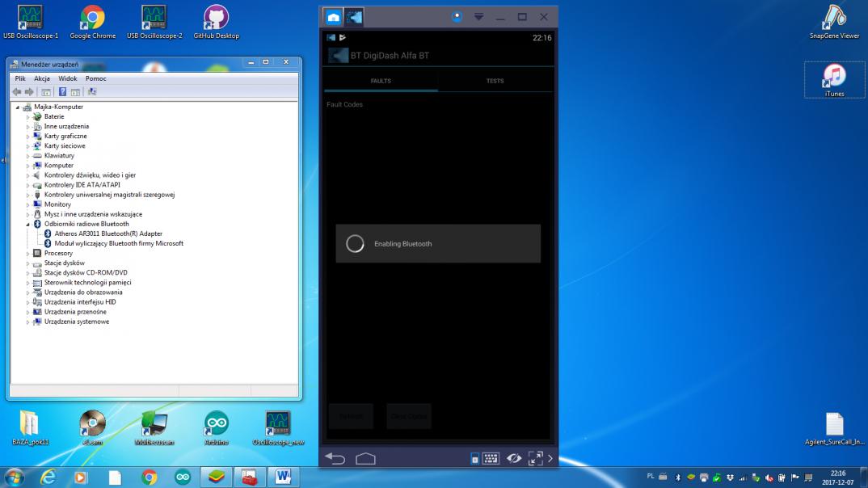Open the emulator title bar dropdown arrow
The height and width of the screenshot is (488, 868).
478,17
